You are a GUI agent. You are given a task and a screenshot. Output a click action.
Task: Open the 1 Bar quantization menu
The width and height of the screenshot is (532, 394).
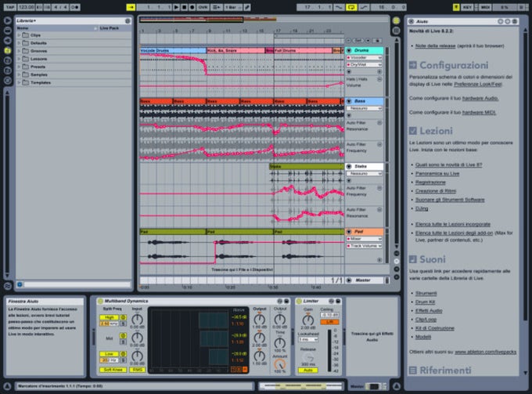233,7
